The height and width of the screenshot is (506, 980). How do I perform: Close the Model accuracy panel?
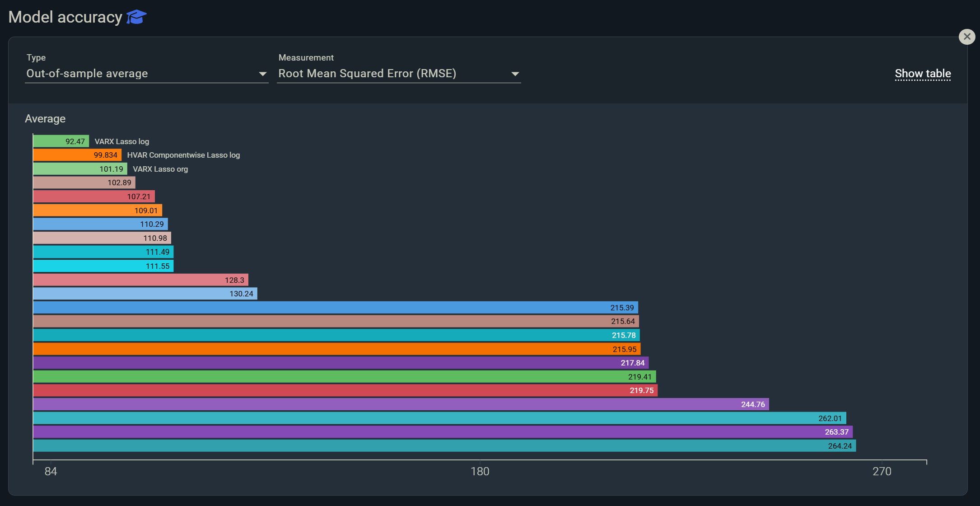tap(966, 37)
